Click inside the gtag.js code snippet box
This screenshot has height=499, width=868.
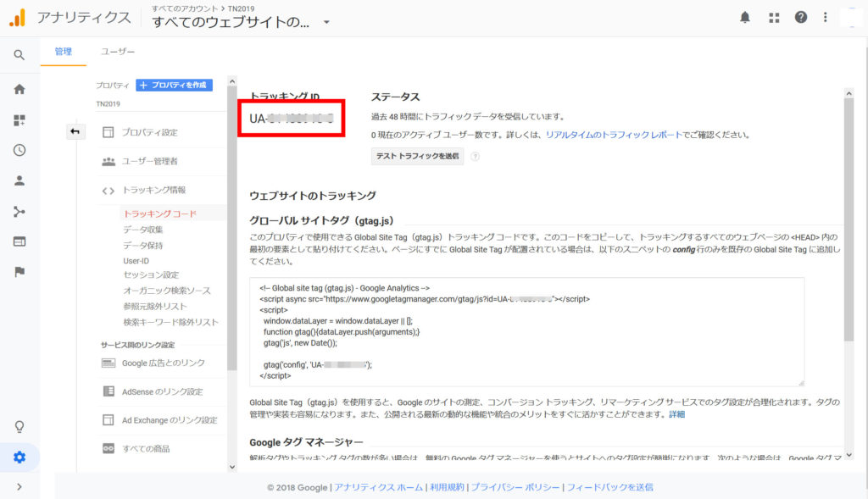click(x=526, y=332)
